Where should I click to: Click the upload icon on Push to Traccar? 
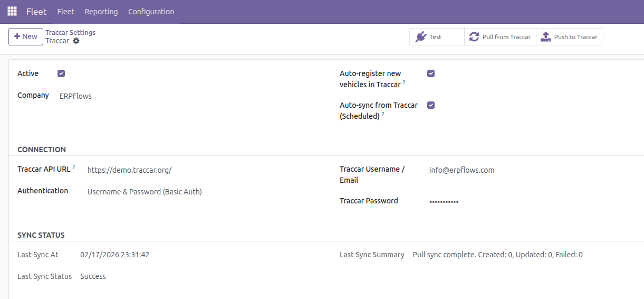coord(546,37)
